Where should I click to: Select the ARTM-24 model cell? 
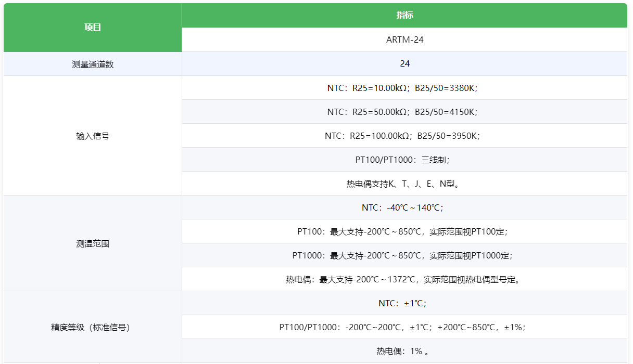click(x=404, y=40)
